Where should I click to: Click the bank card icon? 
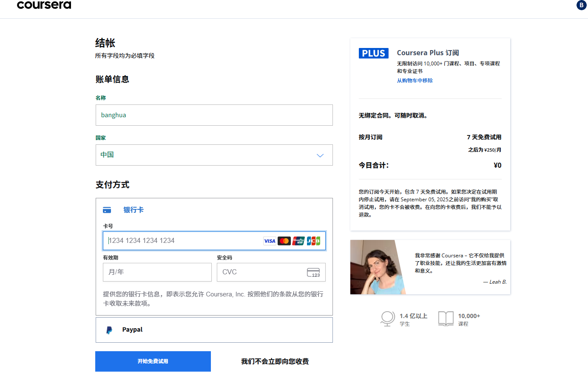[107, 210]
